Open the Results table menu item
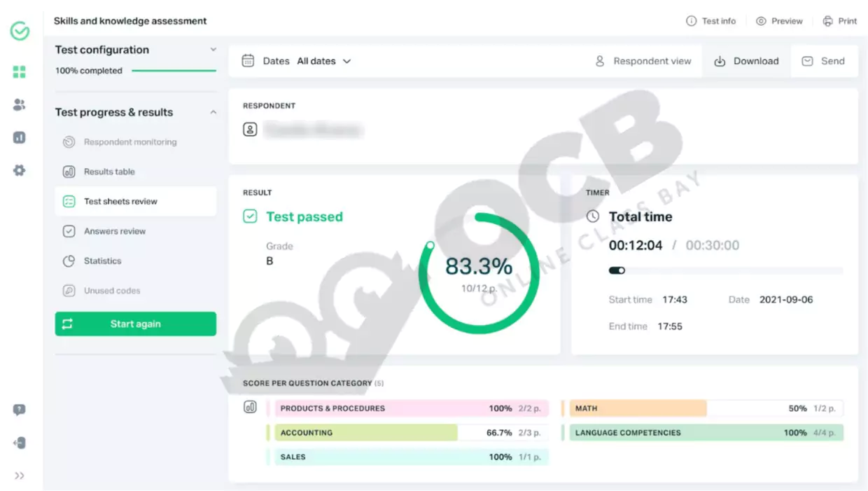Screen dimensions: 868x491 tap(109, 172)
